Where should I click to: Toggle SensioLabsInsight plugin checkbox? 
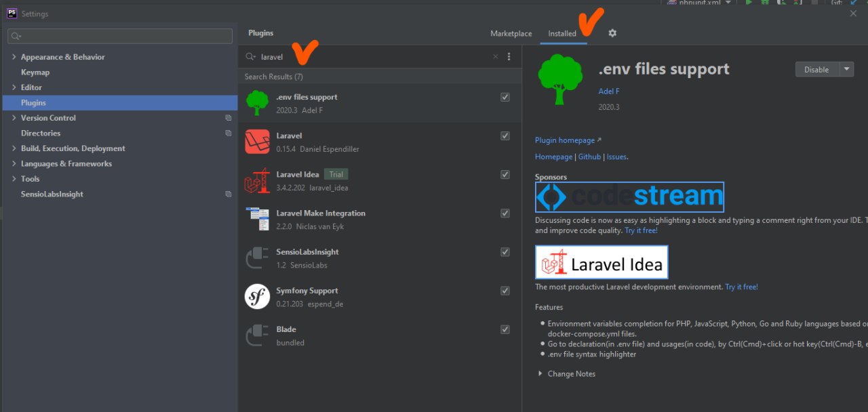click(x=505, y=251)
